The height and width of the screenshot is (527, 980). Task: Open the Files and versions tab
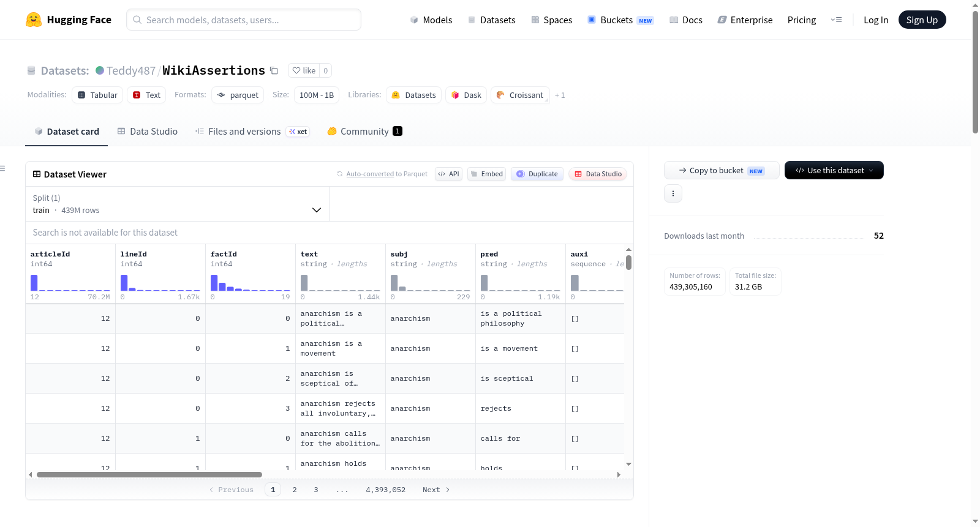(x=252, y=132)
